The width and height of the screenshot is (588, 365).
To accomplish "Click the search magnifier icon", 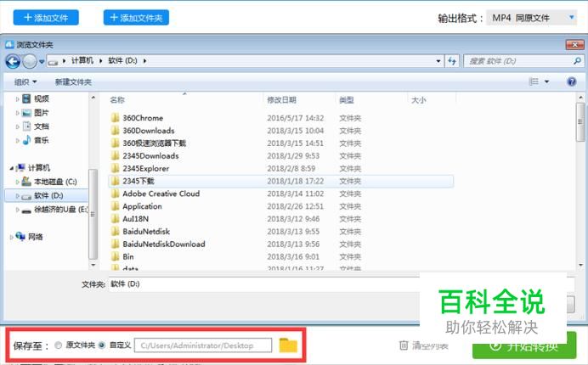I will click(x=577, y=61).
